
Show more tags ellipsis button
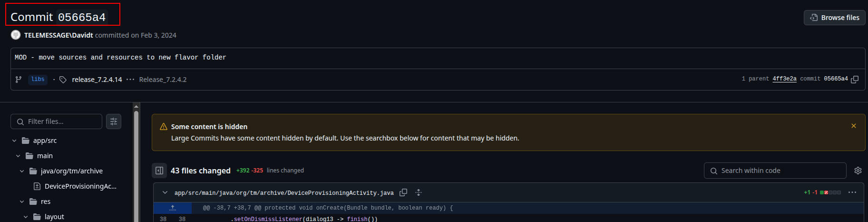[130, 80]
